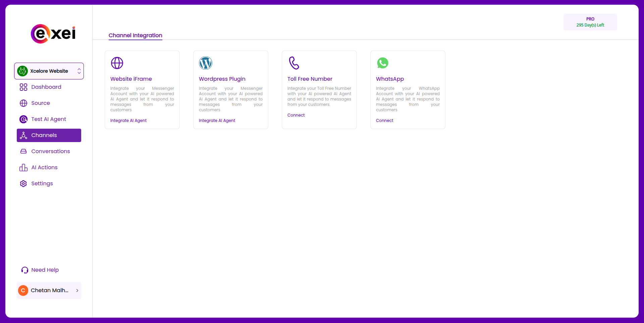Open the Xcelore Website agent selector

point(49,71)
